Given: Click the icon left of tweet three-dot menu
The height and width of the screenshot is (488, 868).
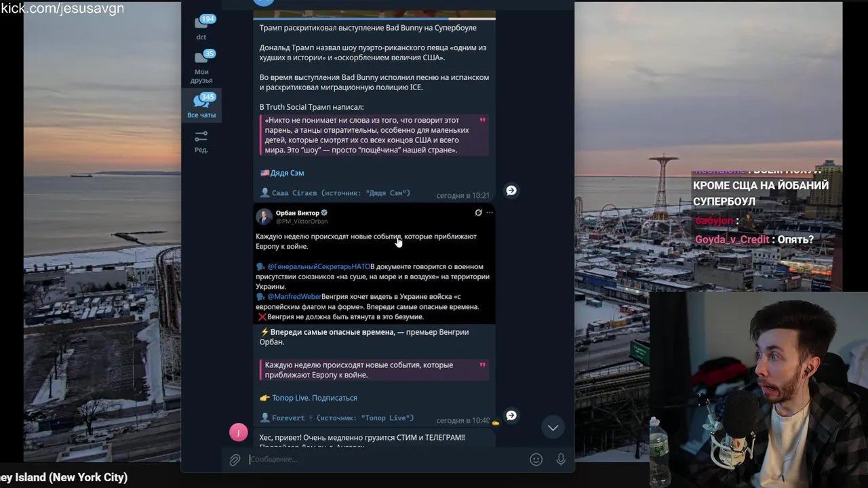Looking at the screenshot, I should pyautogui.click(x=478, y=213).
